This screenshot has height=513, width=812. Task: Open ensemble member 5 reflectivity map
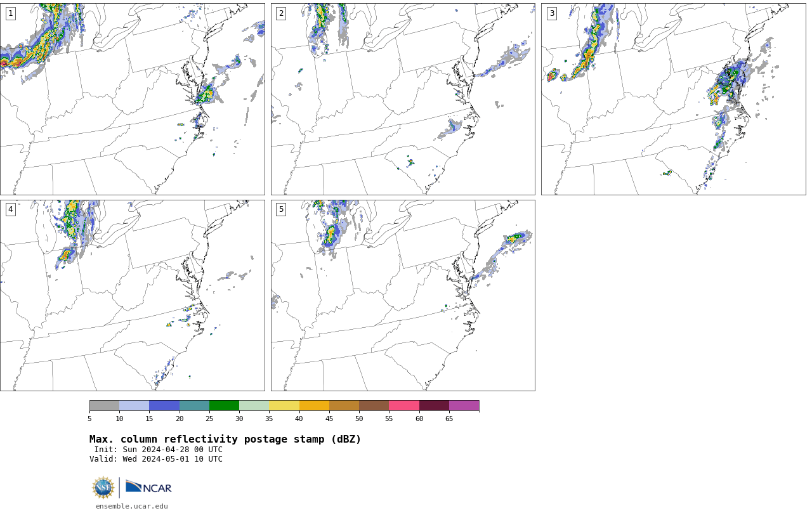point(403,295)
